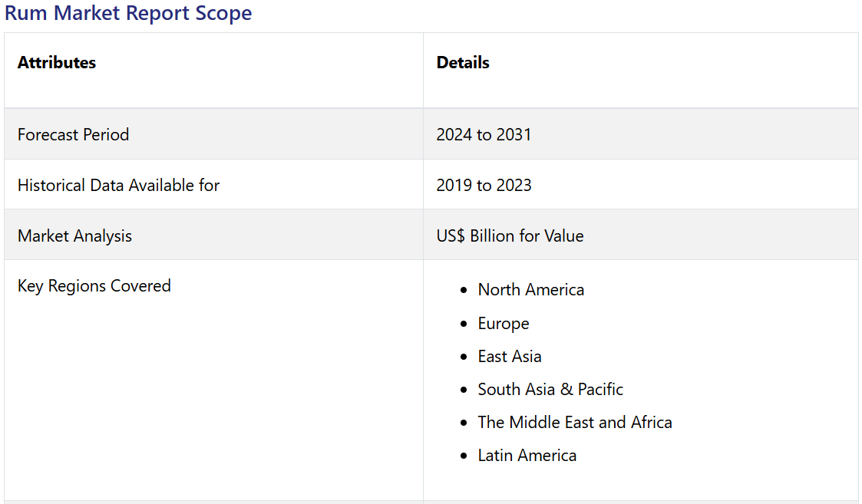This screenshot has width=862, height=504.
Task: Click the bullet point beside North America
Action: 463,291
